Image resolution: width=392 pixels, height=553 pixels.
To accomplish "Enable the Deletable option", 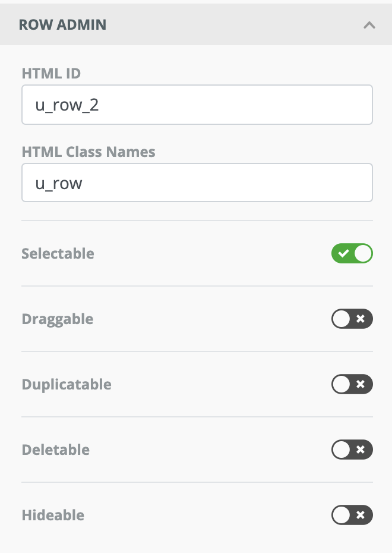I will pos(352,450).
